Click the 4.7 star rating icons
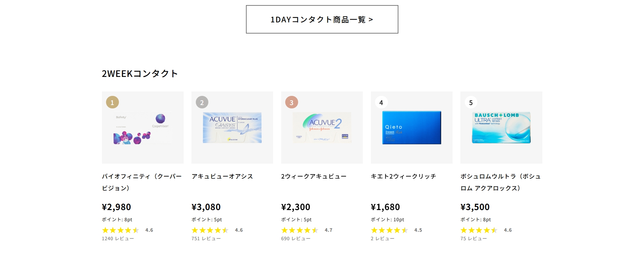644x268 pixels. (x=300, y=230)
